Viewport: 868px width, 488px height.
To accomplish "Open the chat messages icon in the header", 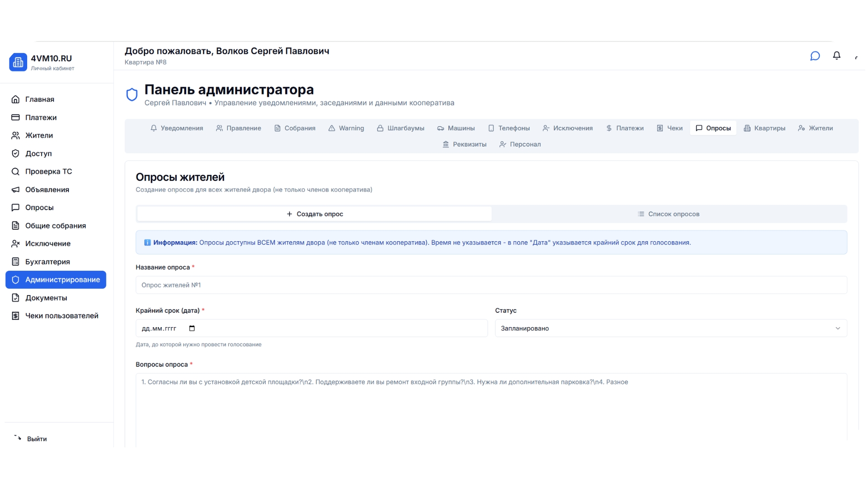I will coord(815,56).
